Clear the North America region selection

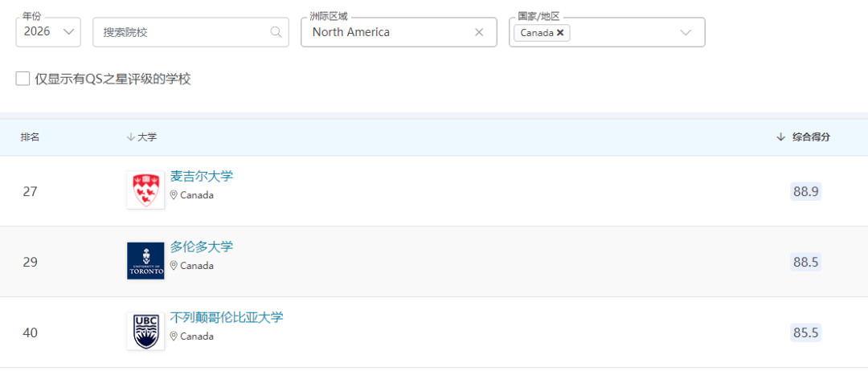479,32
